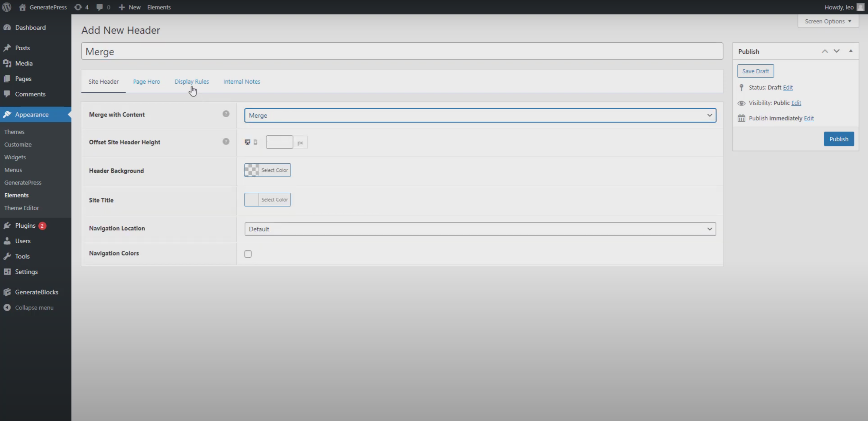Viewport: 868px width, 421px height.
Task: Open the Header Background color picker
Action: tap(267, 170)
